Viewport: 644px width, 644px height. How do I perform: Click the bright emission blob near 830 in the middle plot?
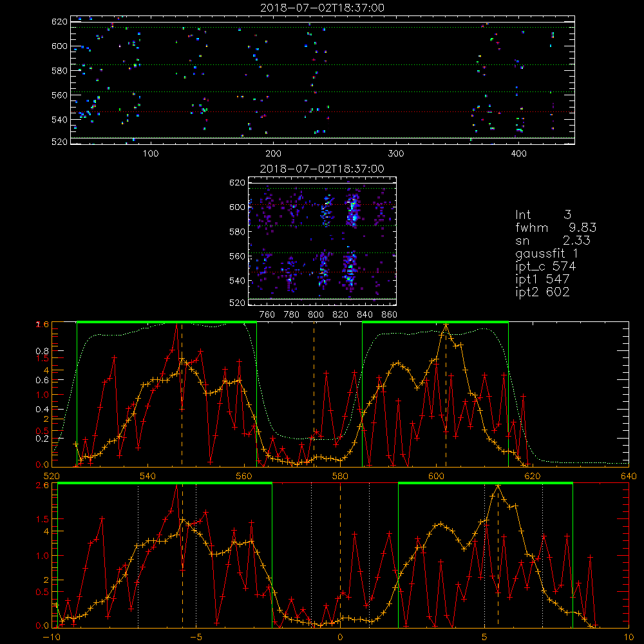coord(352,211)
